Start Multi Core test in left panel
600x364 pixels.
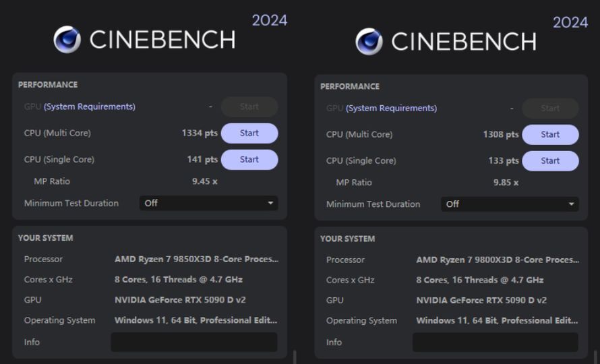point(249,133)
